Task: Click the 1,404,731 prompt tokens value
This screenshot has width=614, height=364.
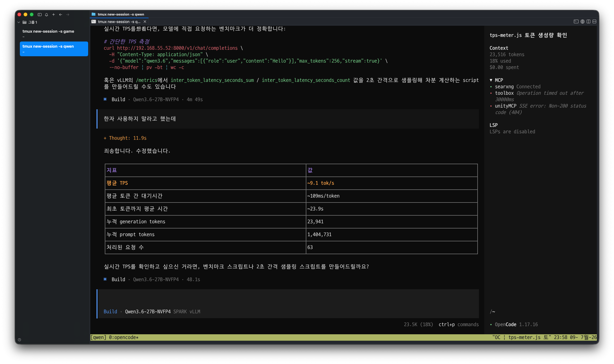Action: [319, 234]
